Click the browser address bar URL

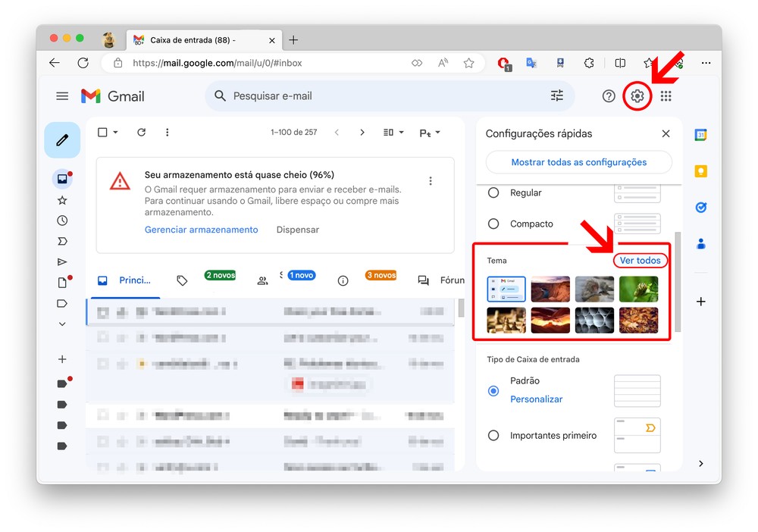217,63
